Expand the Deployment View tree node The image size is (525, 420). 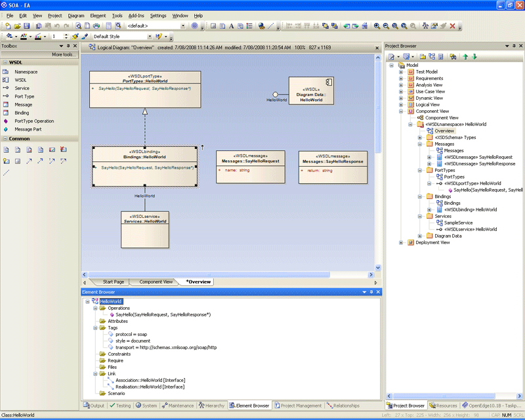401,242
